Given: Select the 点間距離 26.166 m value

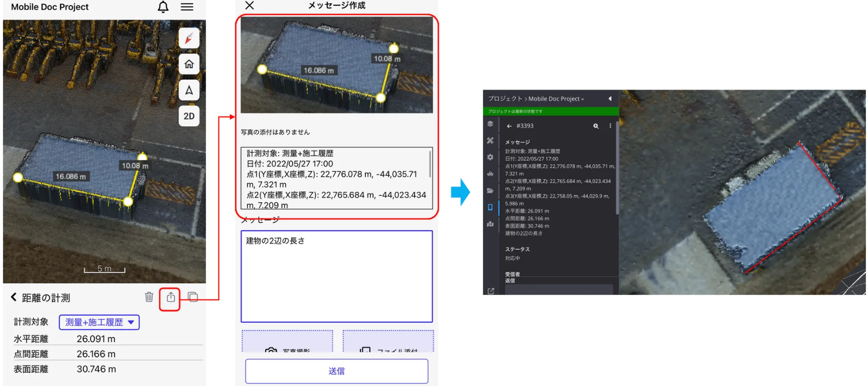Looking at the screenshot, I should click(x=96, y=354).
